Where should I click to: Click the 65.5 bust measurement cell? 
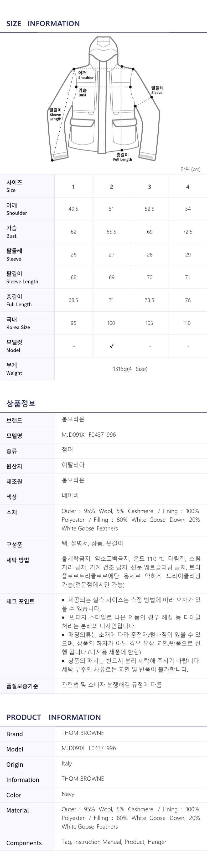pos(111,232)
